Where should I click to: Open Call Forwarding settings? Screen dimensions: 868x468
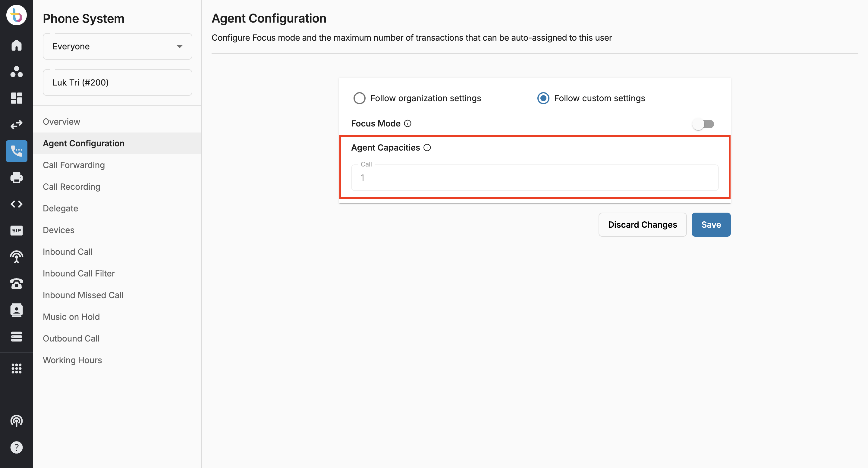click(117, 165)
